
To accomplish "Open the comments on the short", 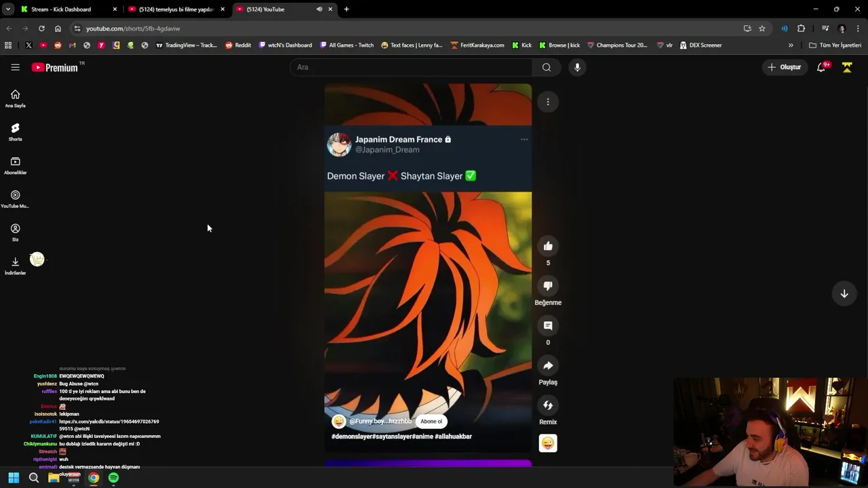I will [548, 326].
